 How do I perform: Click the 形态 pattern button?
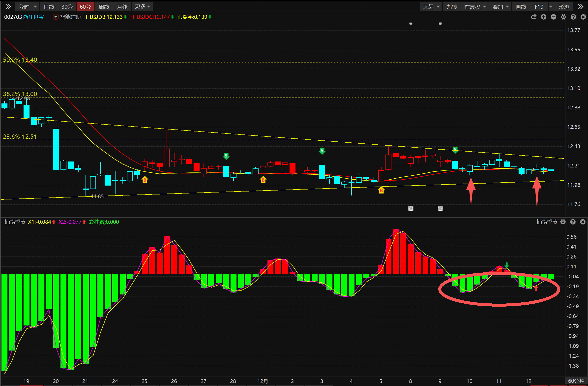(564, 7)
